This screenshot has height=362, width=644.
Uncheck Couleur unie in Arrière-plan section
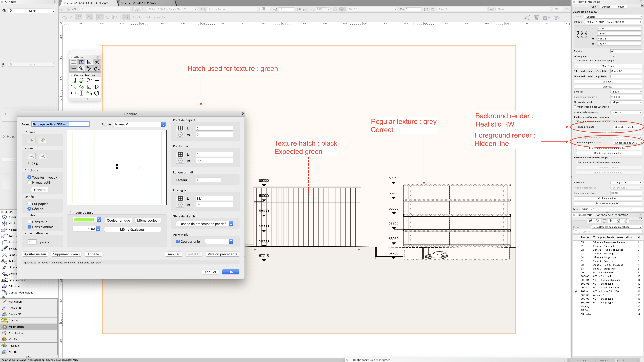(x=178, y=241)
